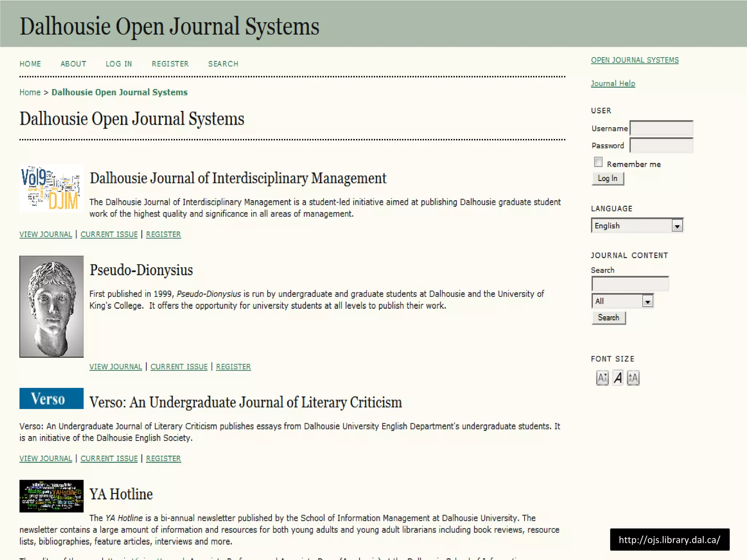Open Current Issue of Interdisciplinary Management journal
This screenshot has width=747, height=560.
point(109,234)
